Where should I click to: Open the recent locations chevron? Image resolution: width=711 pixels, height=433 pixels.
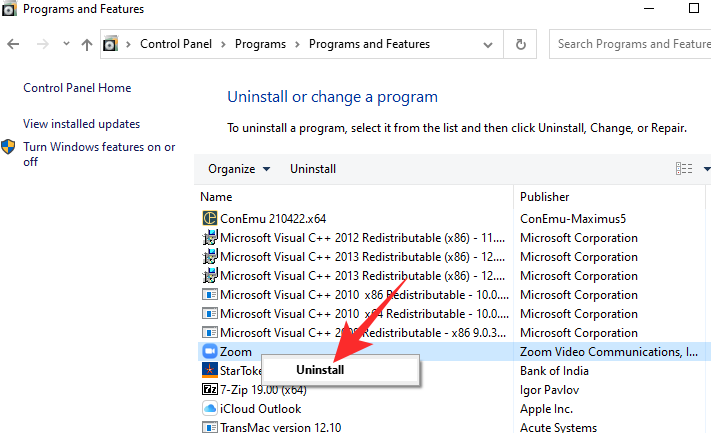[x=66, y=44]
